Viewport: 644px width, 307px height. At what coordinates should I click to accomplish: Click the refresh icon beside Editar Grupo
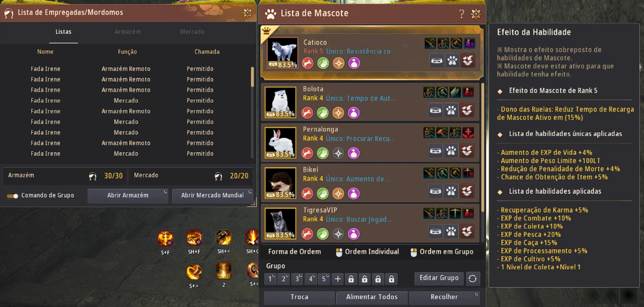472,279
